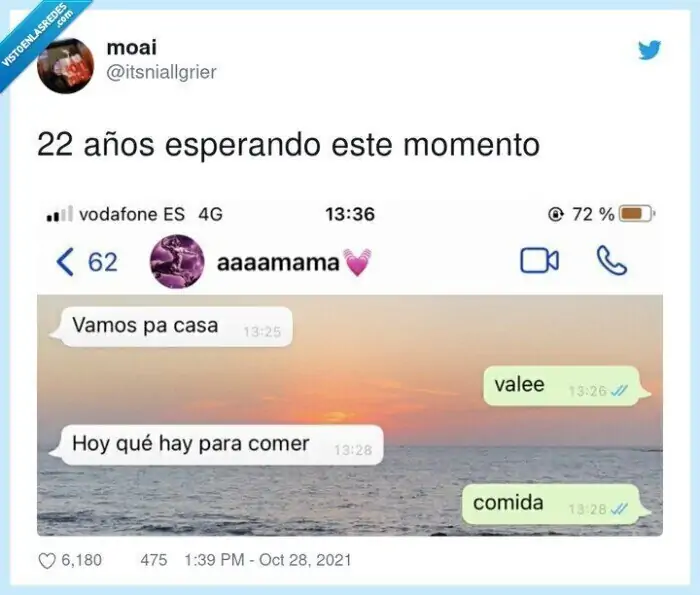
Task: Tap the back chevron next to 62
Action: pos(65,262)
